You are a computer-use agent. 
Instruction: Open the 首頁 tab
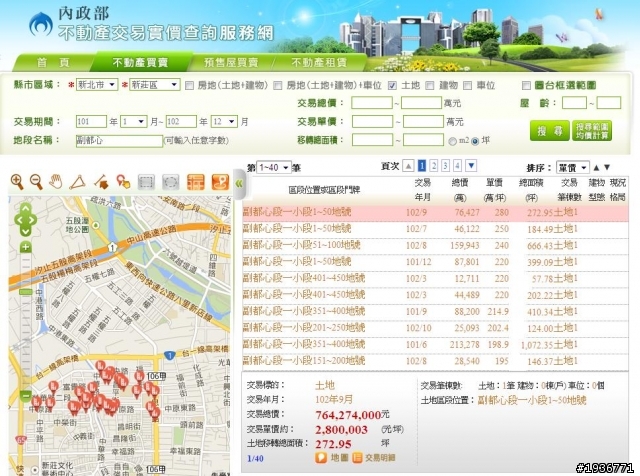(53, 62)
